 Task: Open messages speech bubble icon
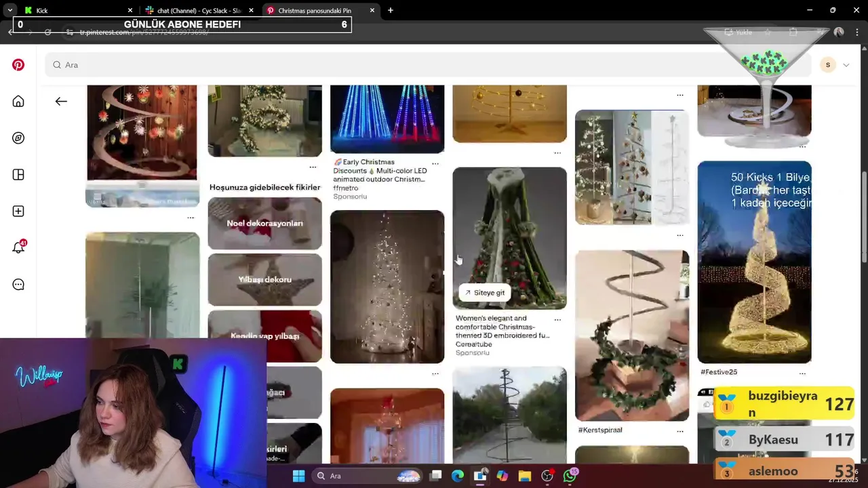18,285
